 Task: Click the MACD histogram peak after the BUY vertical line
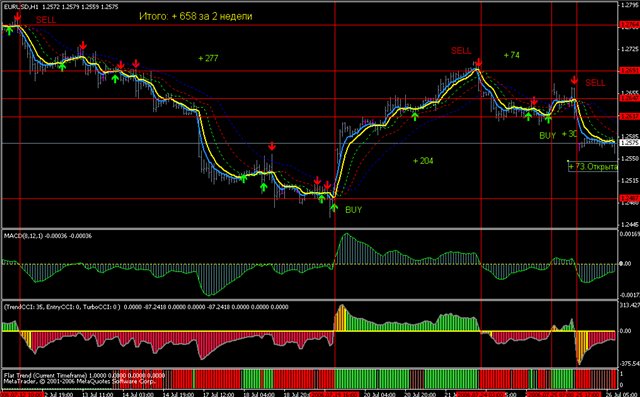(346, 248)
